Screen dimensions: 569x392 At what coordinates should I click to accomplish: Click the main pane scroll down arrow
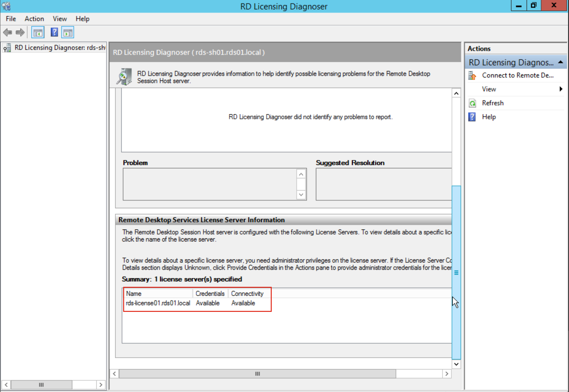click(456, 364)
